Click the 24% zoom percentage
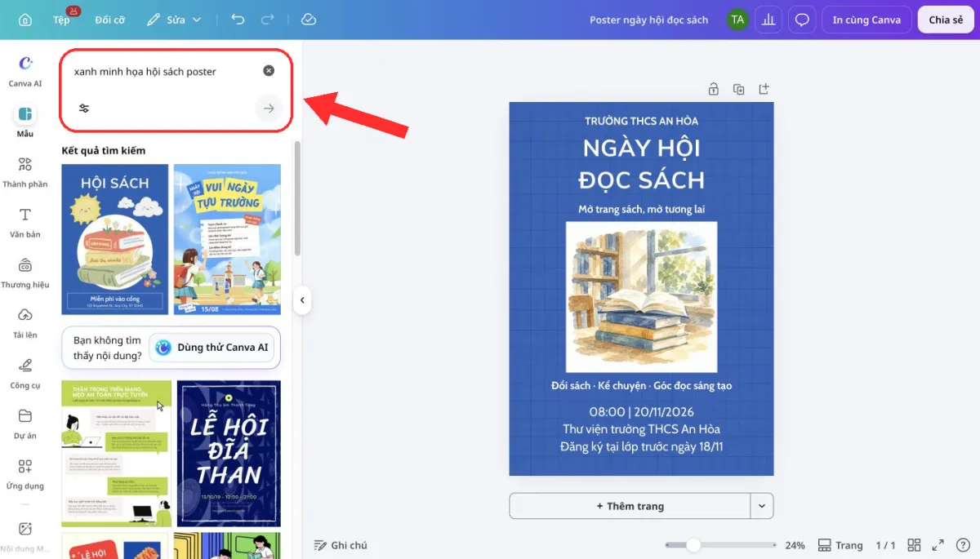This screenshot has width=980, height=559. (x=795, y=545)
